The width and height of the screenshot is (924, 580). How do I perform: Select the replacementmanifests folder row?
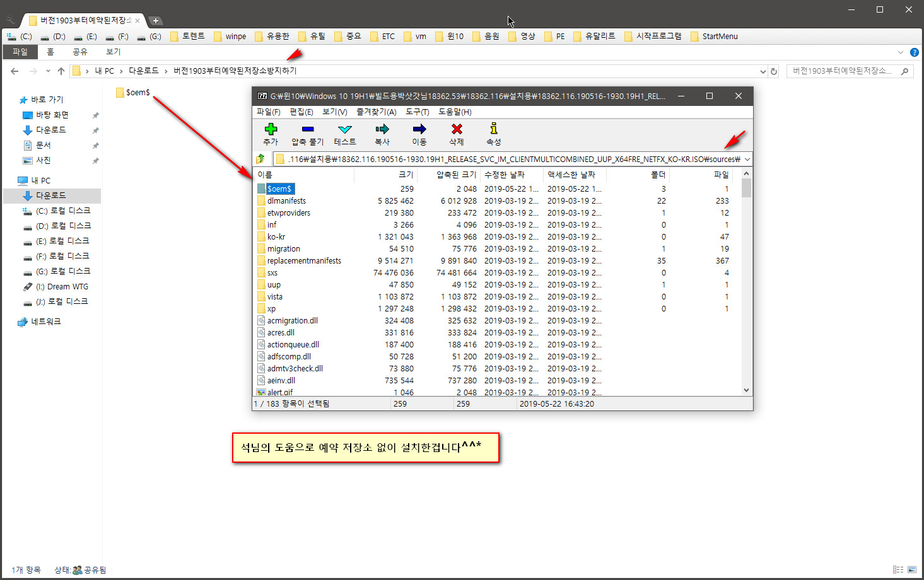(498, 260)
